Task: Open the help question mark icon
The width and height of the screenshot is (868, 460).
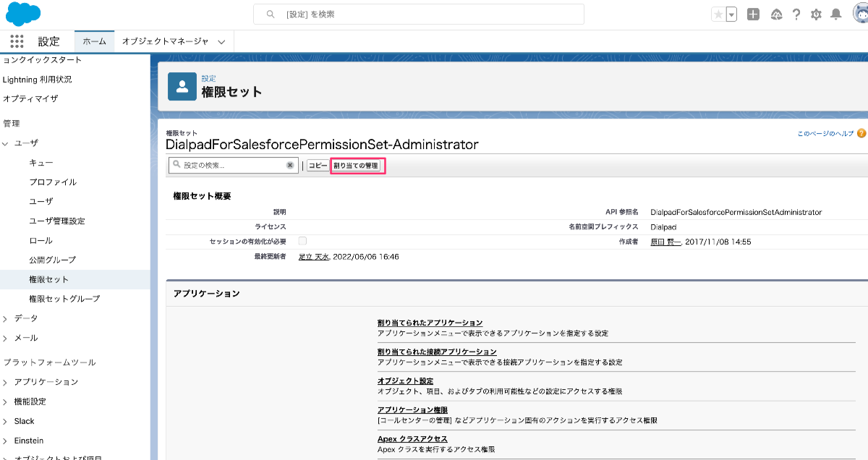Action: pyautogui.click(x=796, y=14)
